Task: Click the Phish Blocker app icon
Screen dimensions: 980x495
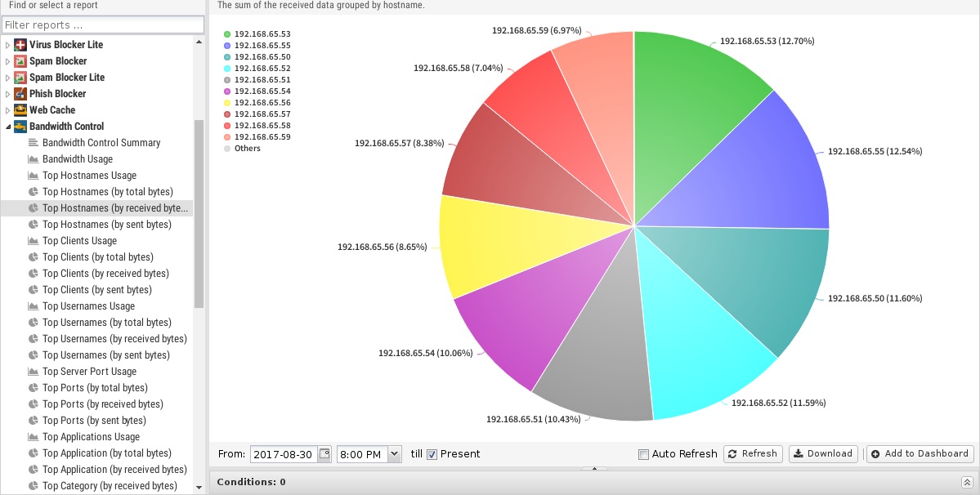Action: click(x=20, y=94)
